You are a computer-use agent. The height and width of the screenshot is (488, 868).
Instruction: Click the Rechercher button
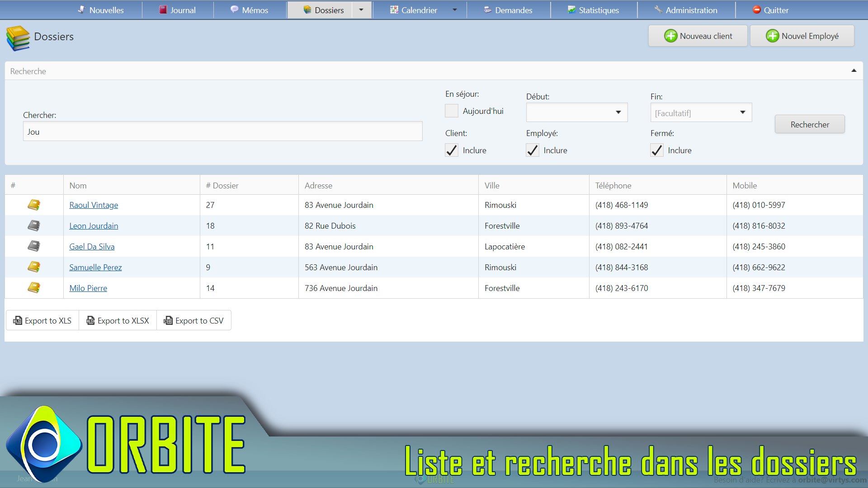pos(809,124)
